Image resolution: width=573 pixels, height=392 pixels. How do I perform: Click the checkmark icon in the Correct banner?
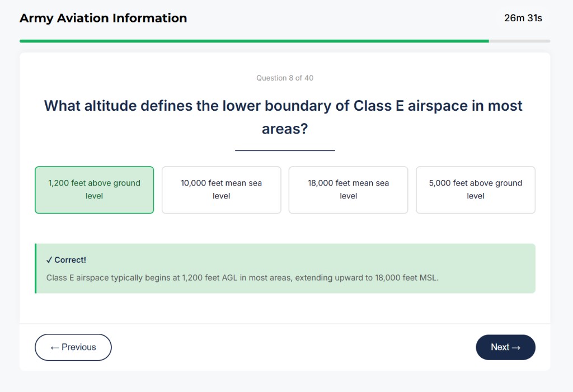click(x=49, y=259)
